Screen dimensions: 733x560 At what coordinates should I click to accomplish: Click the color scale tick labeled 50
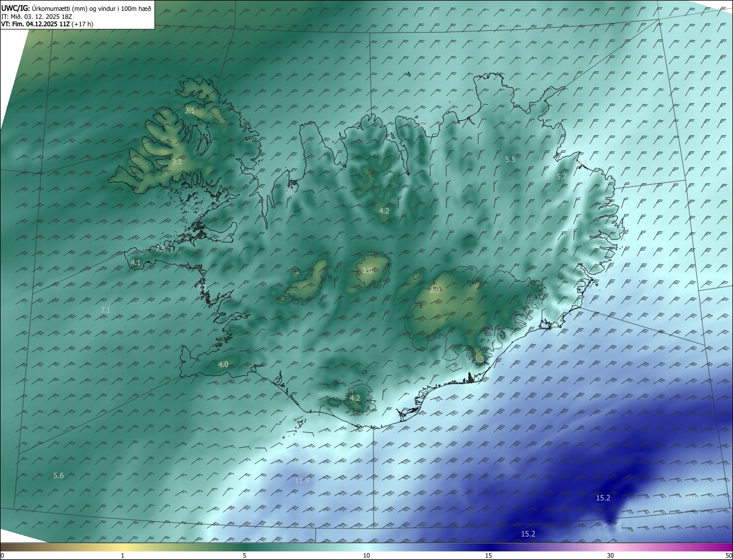pyautogui.click(x=728, y=555)
